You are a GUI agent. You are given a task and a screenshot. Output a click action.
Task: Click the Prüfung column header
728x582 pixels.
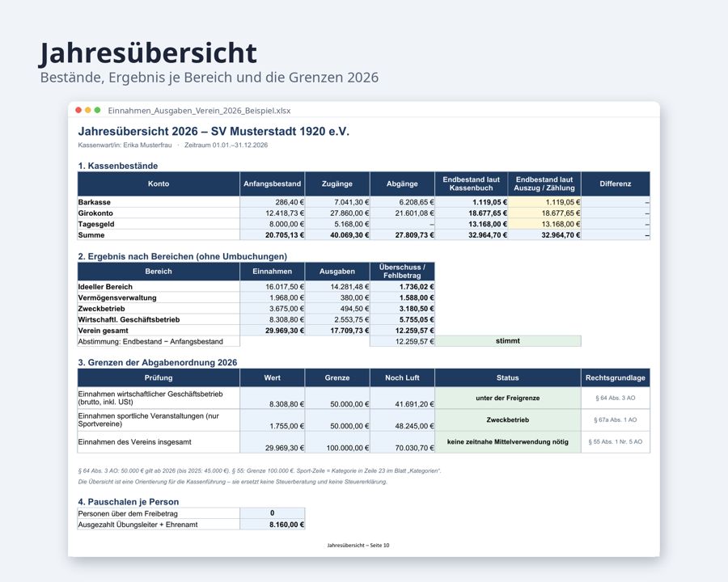pos(159,377)
